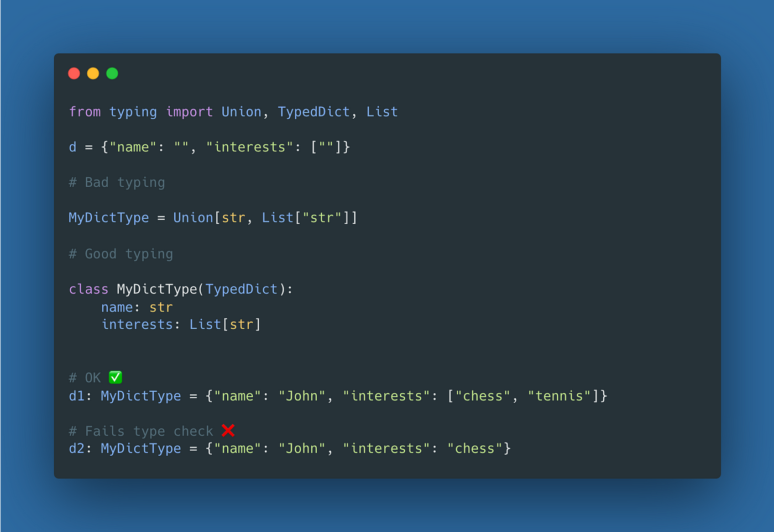Click MyDictType in the Union assignment

109,218
